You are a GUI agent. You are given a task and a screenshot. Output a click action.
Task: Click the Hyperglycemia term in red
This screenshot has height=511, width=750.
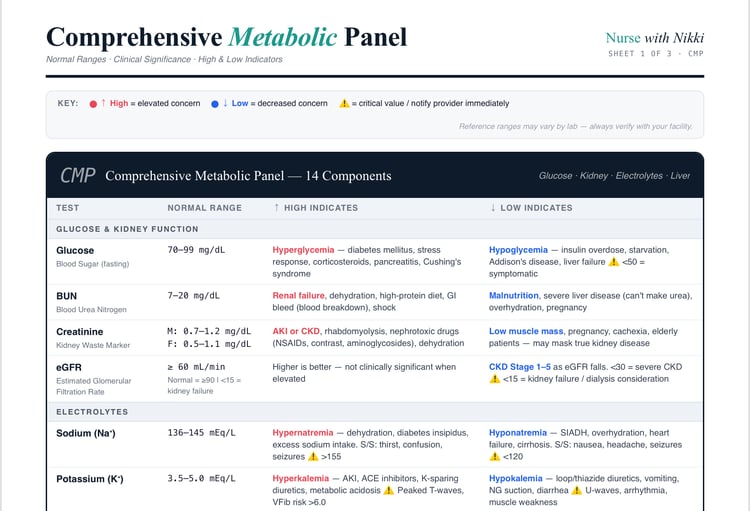point(303,250)
